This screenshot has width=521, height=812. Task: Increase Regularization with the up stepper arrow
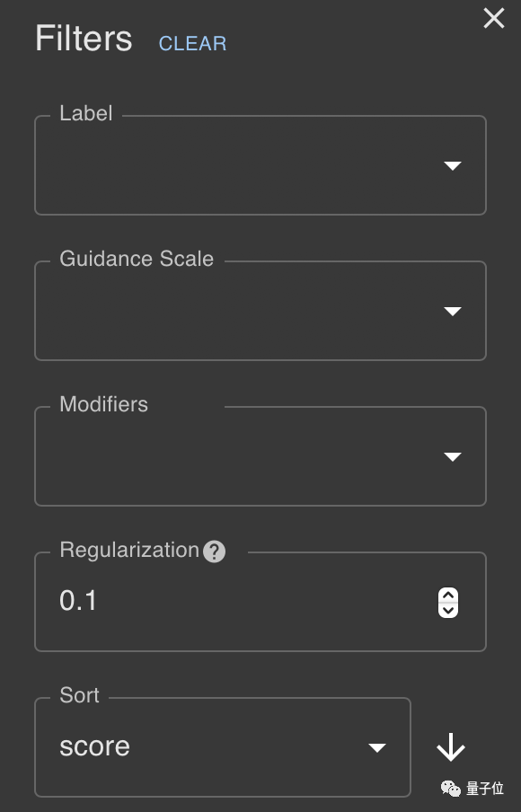click(448, 595)
